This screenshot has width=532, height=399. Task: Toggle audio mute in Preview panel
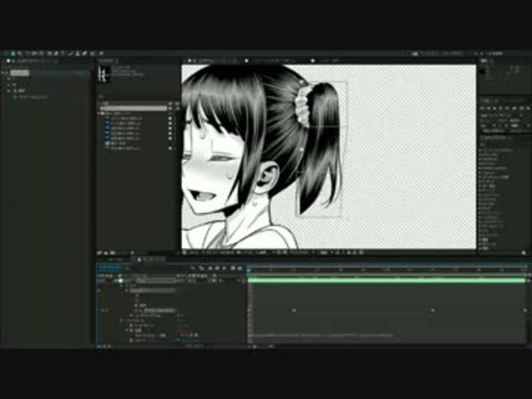tap(514, 108)
